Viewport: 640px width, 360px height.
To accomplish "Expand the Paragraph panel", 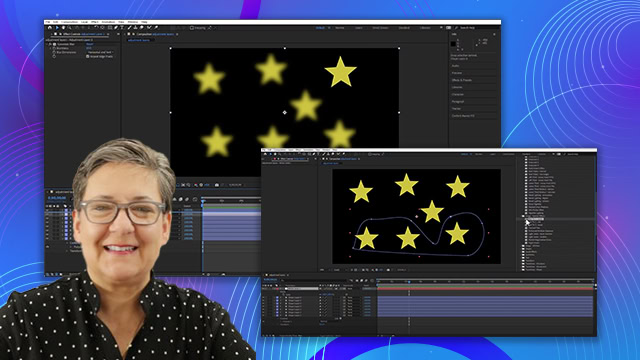I will point(458,102).
